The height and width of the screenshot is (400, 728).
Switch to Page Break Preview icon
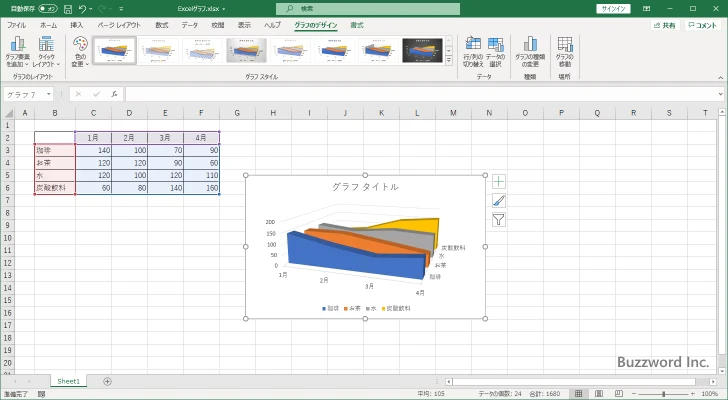619,394
